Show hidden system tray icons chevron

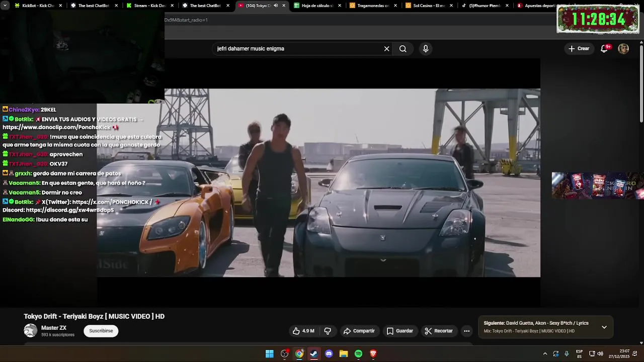[545, 354]
